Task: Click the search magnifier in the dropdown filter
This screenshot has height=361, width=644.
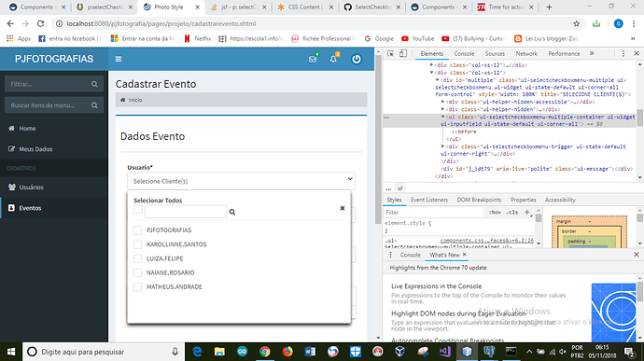Action: coord(232,212)
